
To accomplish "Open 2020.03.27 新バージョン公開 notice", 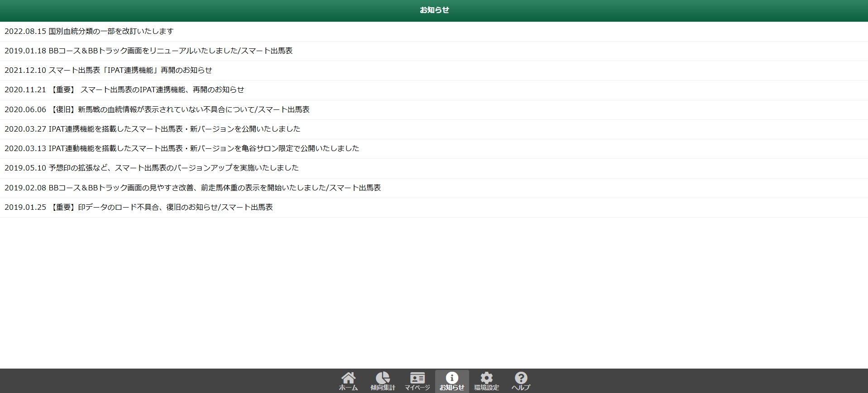I will click(152, 129).
